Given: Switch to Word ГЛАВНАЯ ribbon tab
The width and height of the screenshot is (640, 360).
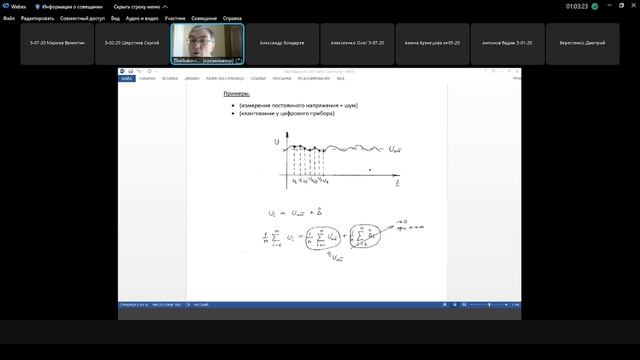Looking at the screenshot, I should 147,78.
